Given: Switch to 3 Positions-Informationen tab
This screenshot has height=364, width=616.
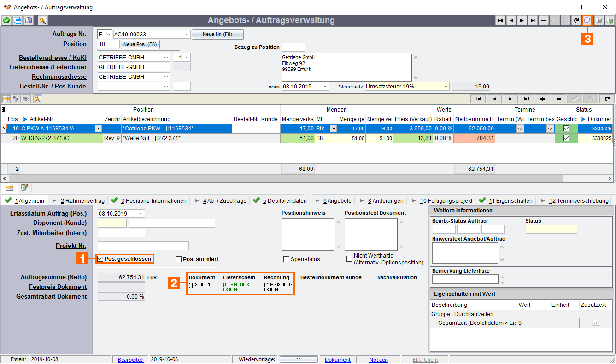Looking at the screenshot, I should click(x=150, y=200).
